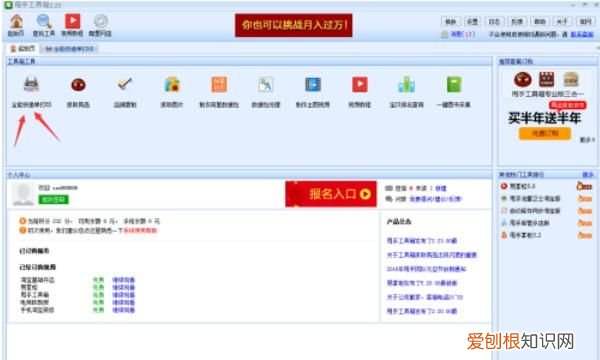Image resolution: width=600 pixels, height=360 pixels.
Task: Click the cardboard box icon in the promo panel
Action: tap(571, 79)
